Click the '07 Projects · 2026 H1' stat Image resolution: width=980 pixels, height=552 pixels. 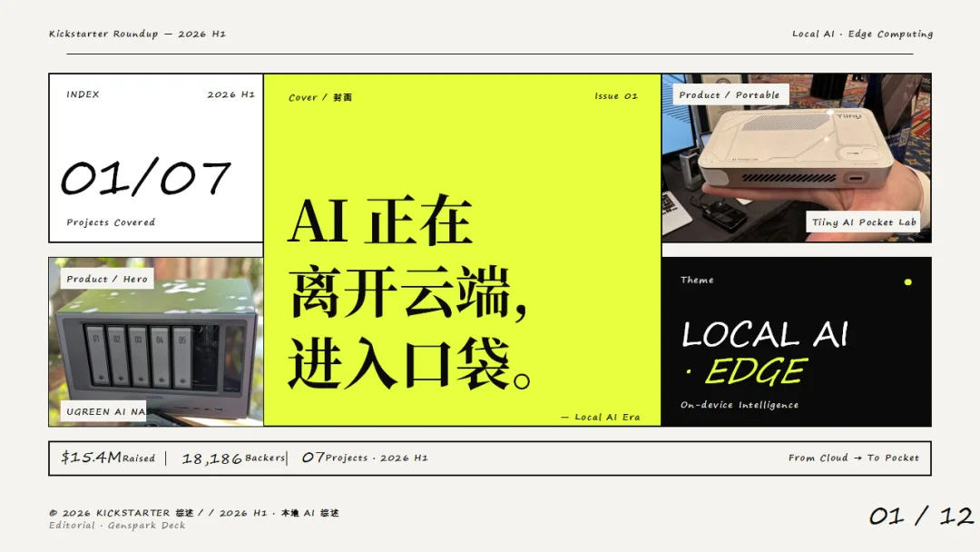[365, 458]
